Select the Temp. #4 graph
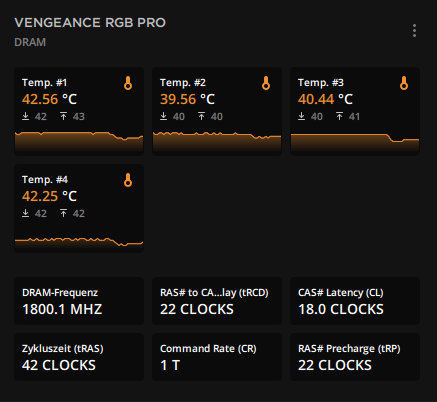The width and height of the screenshot is (437, 402). pos(79,244)
